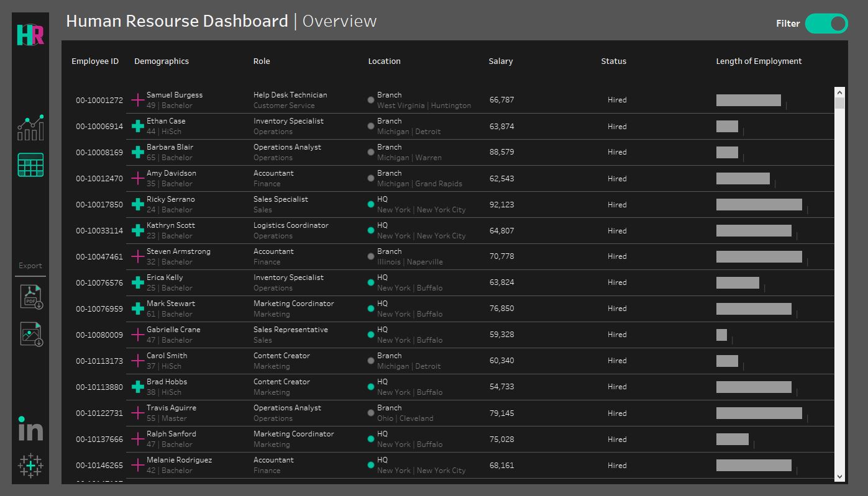Click Amy Davidson's pink cross icon
The width and height of the screenshot is (868, 496).
pos(138,178)
